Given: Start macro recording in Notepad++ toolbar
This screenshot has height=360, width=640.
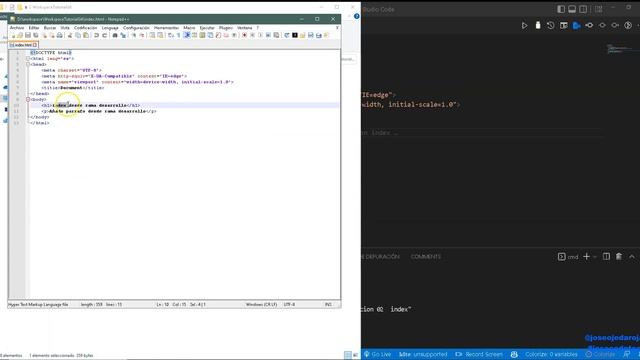Looking at the screenshot, I should (x=244, y=35).
